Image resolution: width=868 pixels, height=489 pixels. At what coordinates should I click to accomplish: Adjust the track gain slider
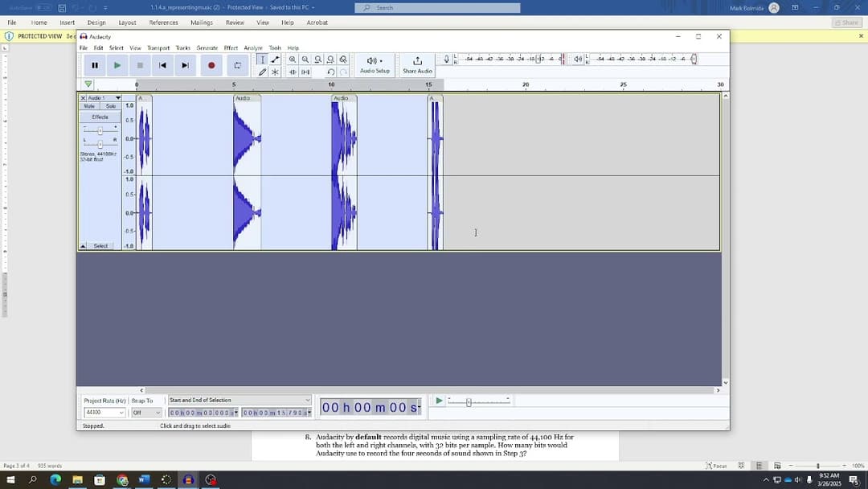[x=100, y=131]
